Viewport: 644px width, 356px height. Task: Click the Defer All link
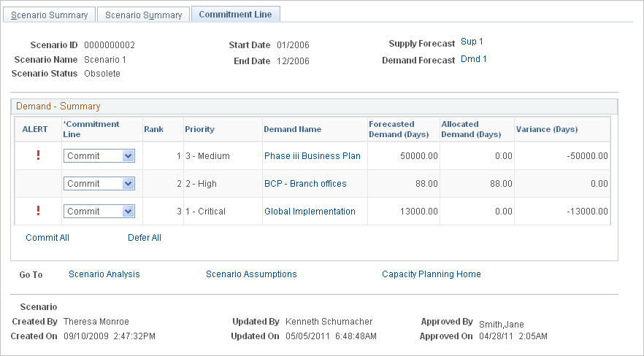click(x=145, y=238)
